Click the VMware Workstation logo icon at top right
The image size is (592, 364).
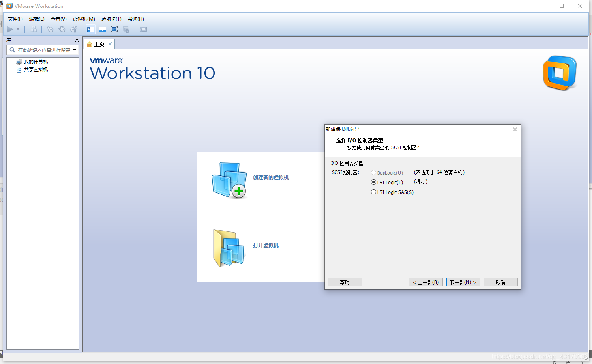[560, 73]
